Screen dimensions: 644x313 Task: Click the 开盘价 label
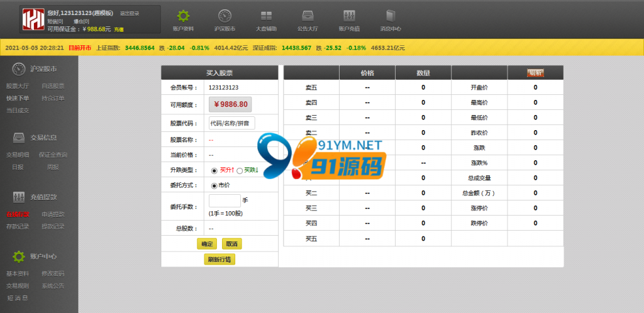click(479, 87)
